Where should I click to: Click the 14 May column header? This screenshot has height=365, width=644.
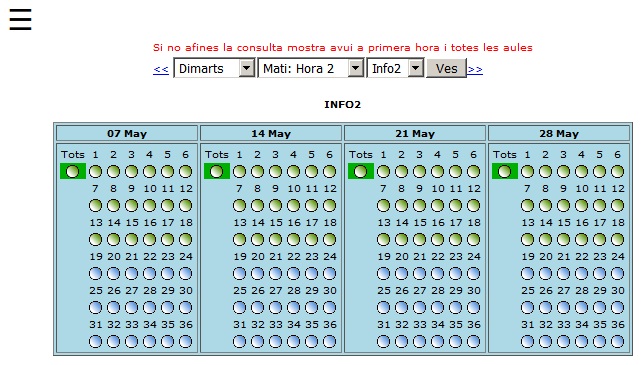pyautogui.click(x=271, y=133)
